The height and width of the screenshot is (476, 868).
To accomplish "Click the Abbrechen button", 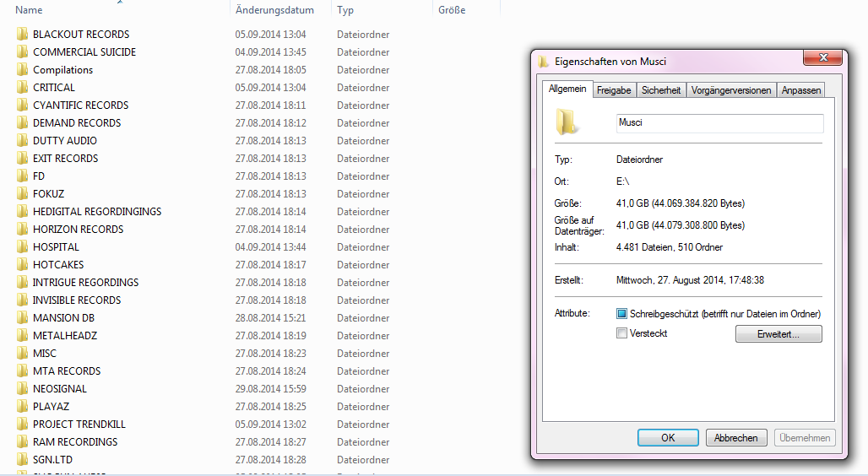I will click(736, 438).
